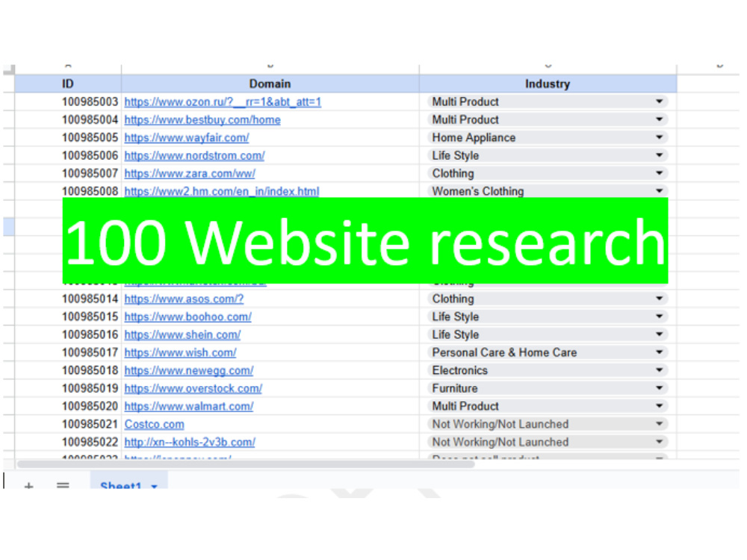Open the nordstrom.com link
This screenshot has height=560, width=747.
pos(194,156)
